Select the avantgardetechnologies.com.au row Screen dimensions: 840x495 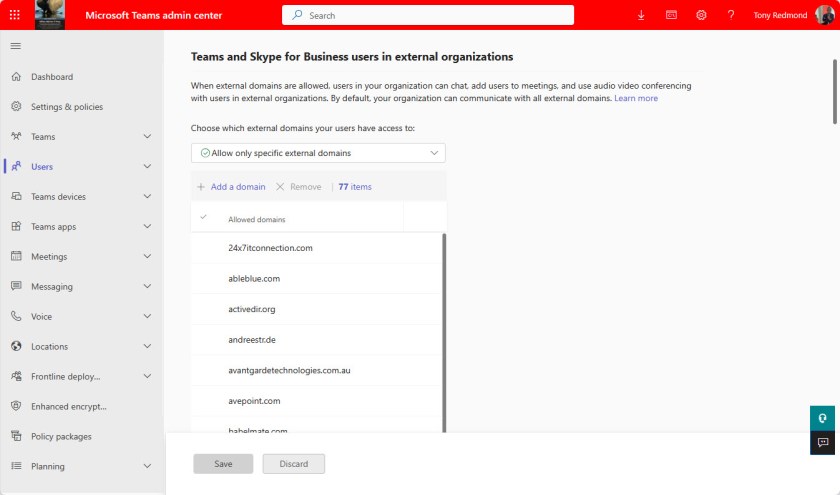tap(317, 370)
